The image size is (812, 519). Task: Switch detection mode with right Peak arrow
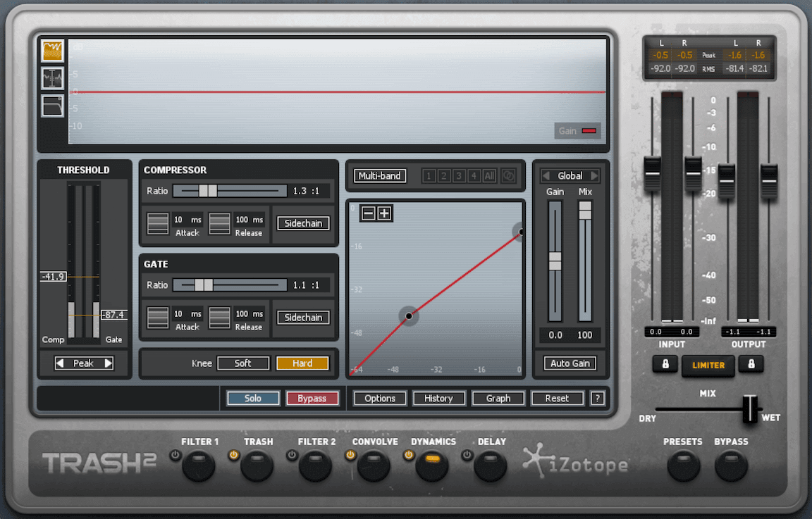pos(109,363)
